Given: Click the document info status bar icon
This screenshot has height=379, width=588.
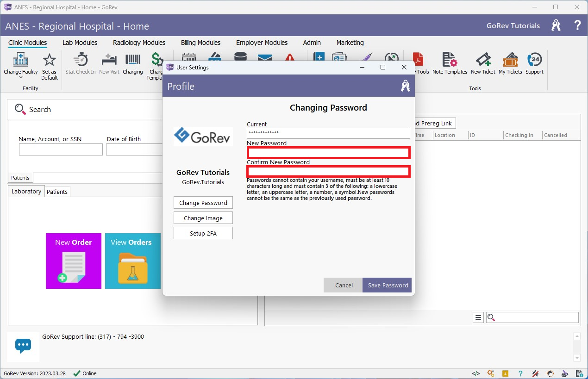Looking at the screenshot, I should click(x=580, y=373).
